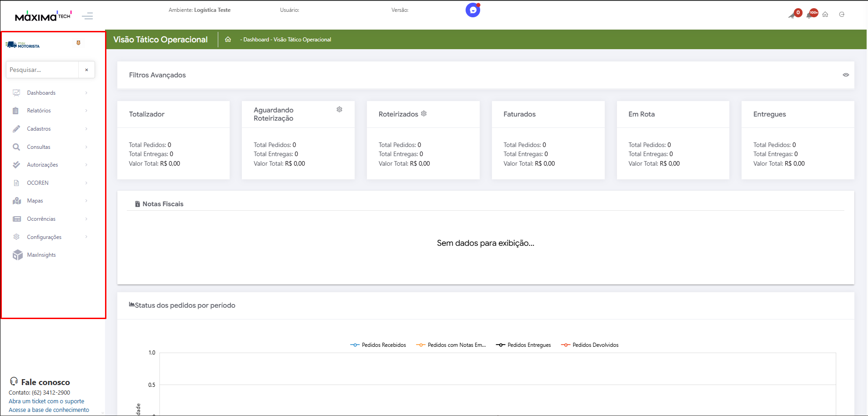Click the bird icon with 0 badge
The height and width of the screenshot is (416, 868).
pos(793,15)
